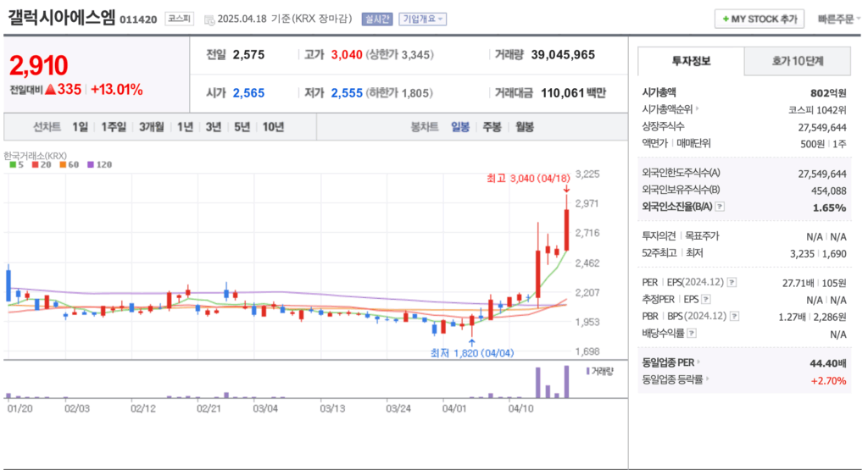Click the 코스피 market badge by the stock code
The height and width of the screenshot is (470, 868).
[x=179, y=19]
